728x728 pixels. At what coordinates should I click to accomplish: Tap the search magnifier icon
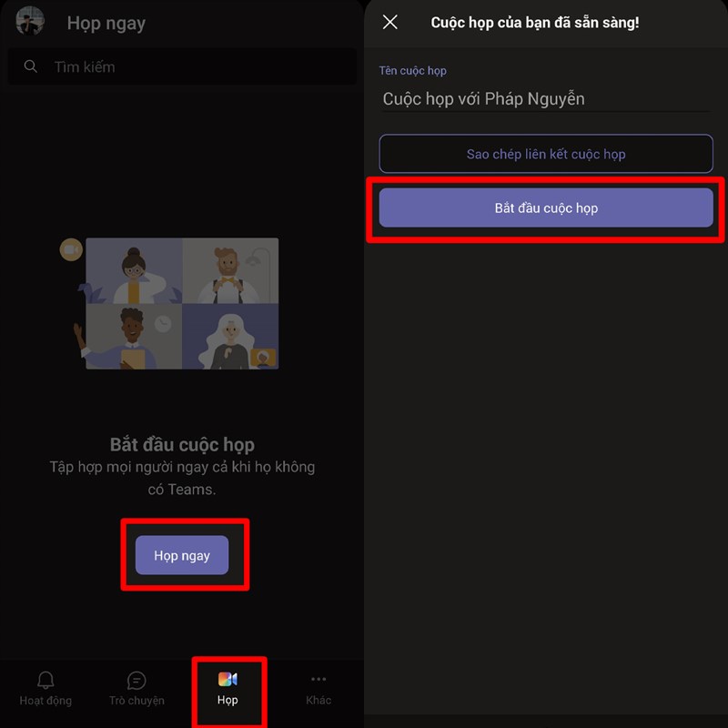tap(31, 66)
